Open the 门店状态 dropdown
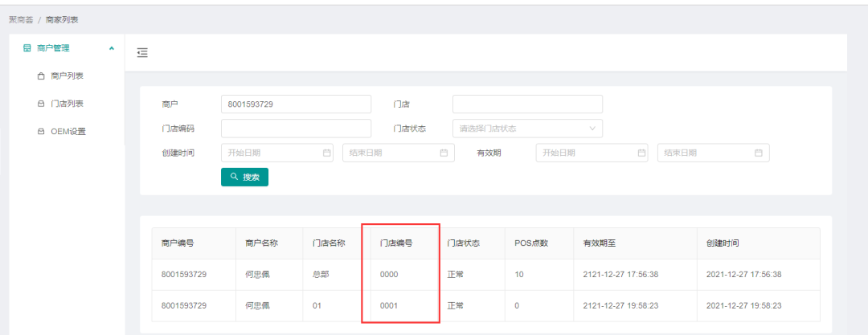Image resolution: width=868 pixels, height=335 pixels. click(527, 129)
